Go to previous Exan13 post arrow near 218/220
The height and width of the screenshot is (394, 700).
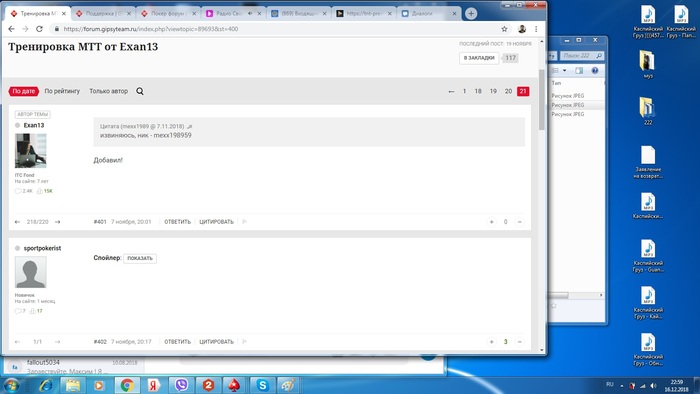click(17, 222)
